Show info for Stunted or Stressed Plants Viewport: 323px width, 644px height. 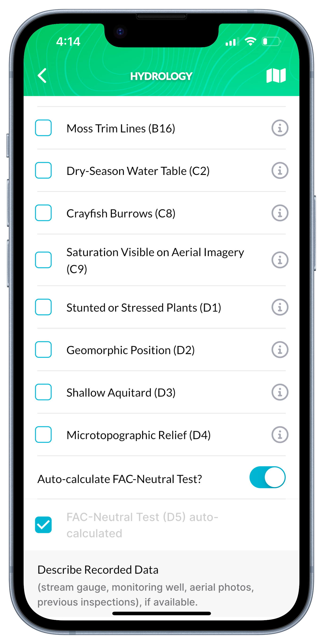coord(280,307)
